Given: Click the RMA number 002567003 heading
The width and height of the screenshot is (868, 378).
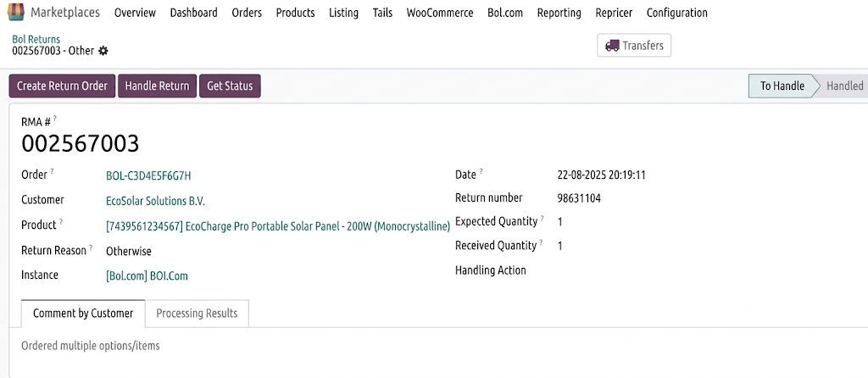Looking at the screenshot, I should 81,143.
